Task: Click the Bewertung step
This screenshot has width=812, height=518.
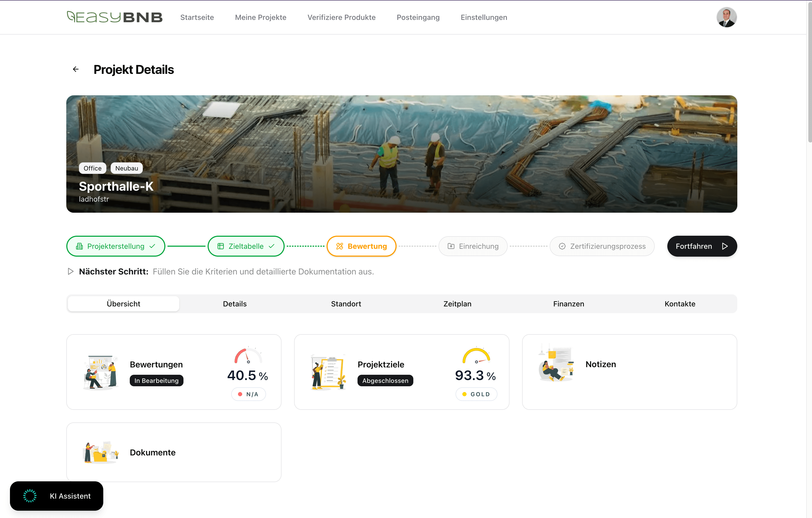Action: 361,246
